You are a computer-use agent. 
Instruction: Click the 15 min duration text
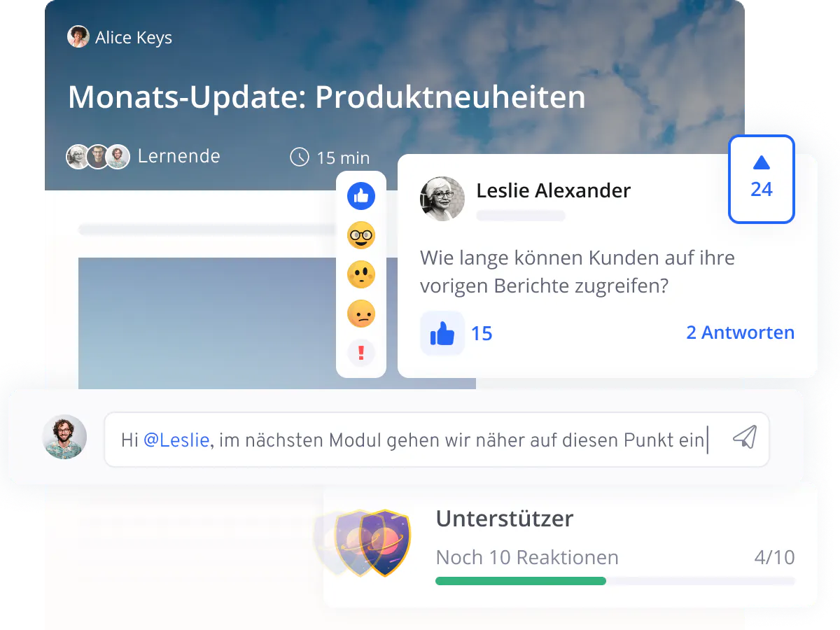(x=343, y=157)
